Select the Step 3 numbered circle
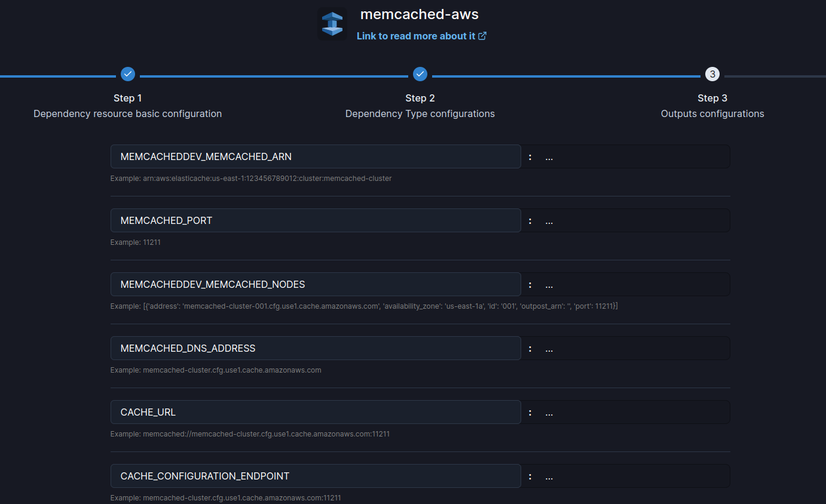Viewport: 826px width, 504px height. 712,74
